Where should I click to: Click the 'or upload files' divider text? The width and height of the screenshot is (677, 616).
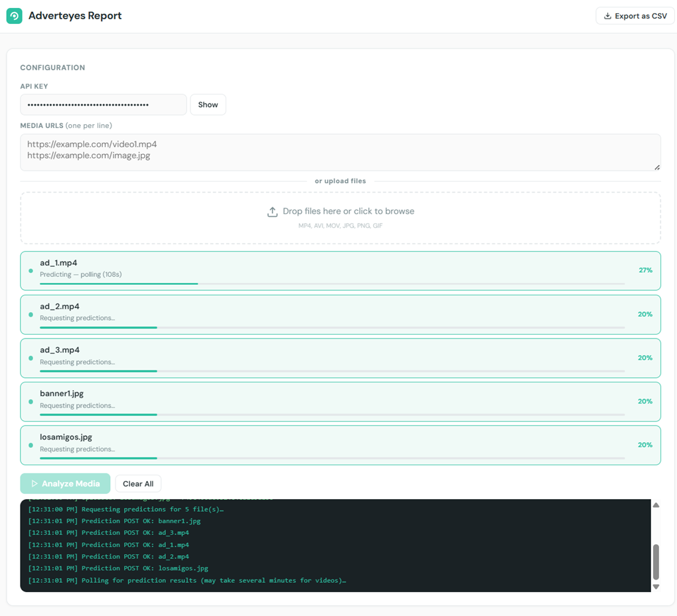[x=340, y=181]
